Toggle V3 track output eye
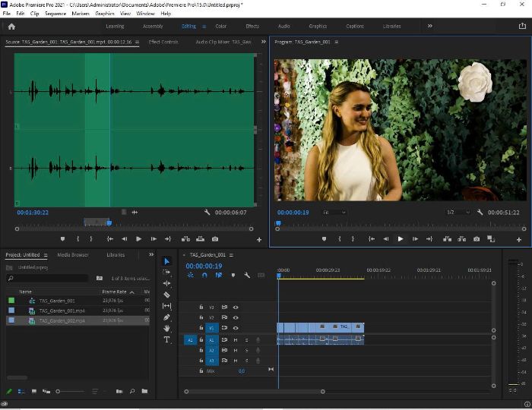Image resolution: width=532 pixels, height=410 pixels. tap(236, 307)
